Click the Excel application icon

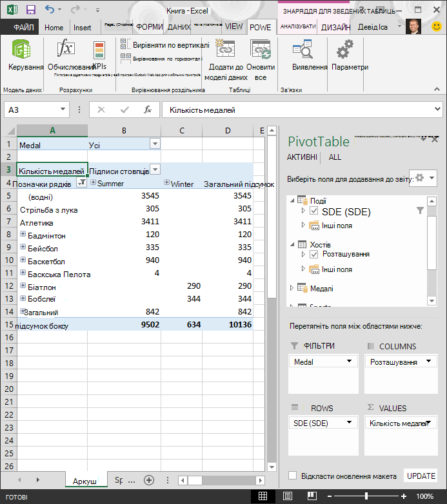point(12,10)
